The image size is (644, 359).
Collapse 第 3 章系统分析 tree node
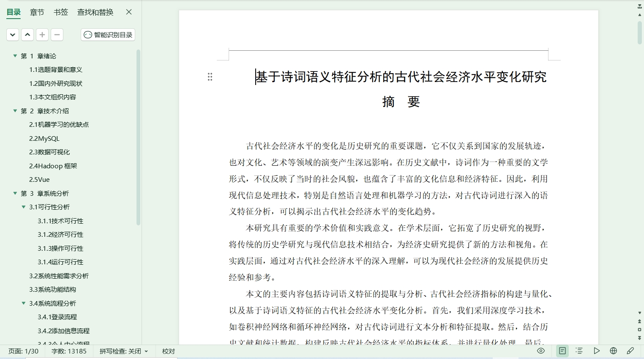pyautogui.click(x=15, y=193)
